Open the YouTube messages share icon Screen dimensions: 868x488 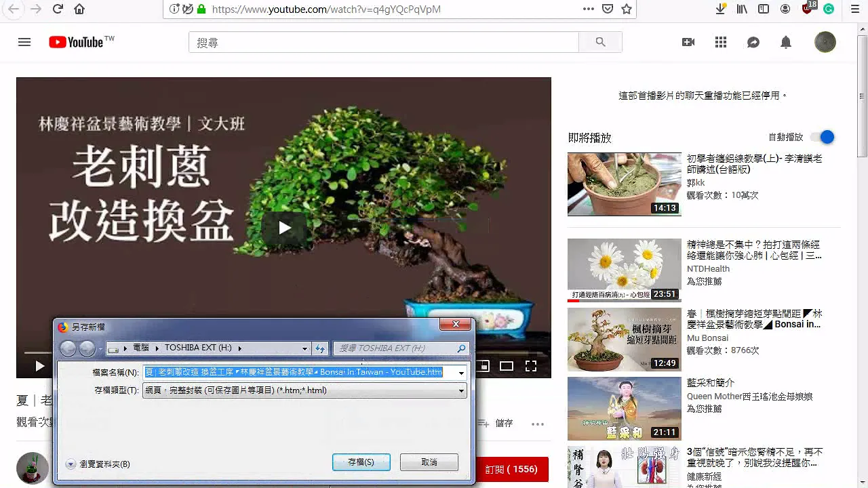coord(753,42)
